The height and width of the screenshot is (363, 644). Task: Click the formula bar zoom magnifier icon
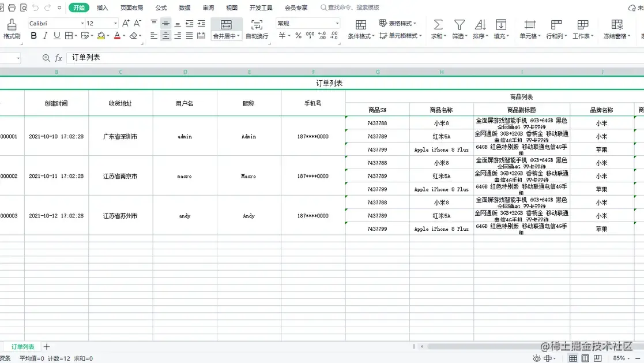pos(46,58)
